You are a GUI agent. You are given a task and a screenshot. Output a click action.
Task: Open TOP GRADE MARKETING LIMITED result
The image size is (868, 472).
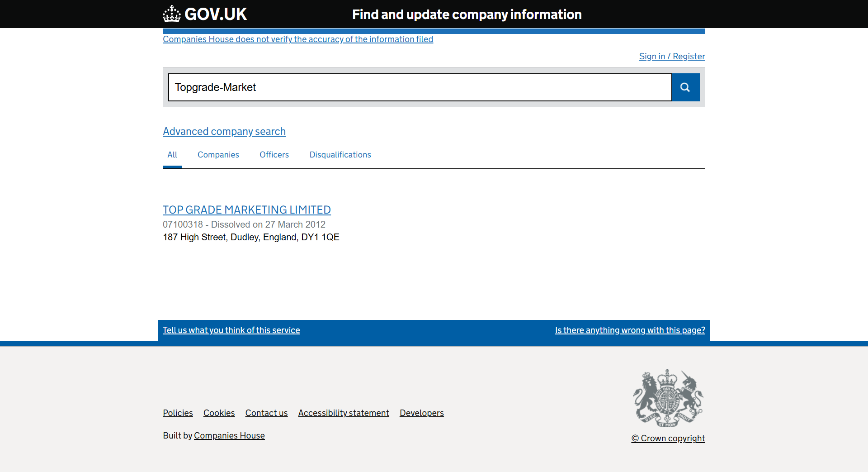tap(247, 210)
